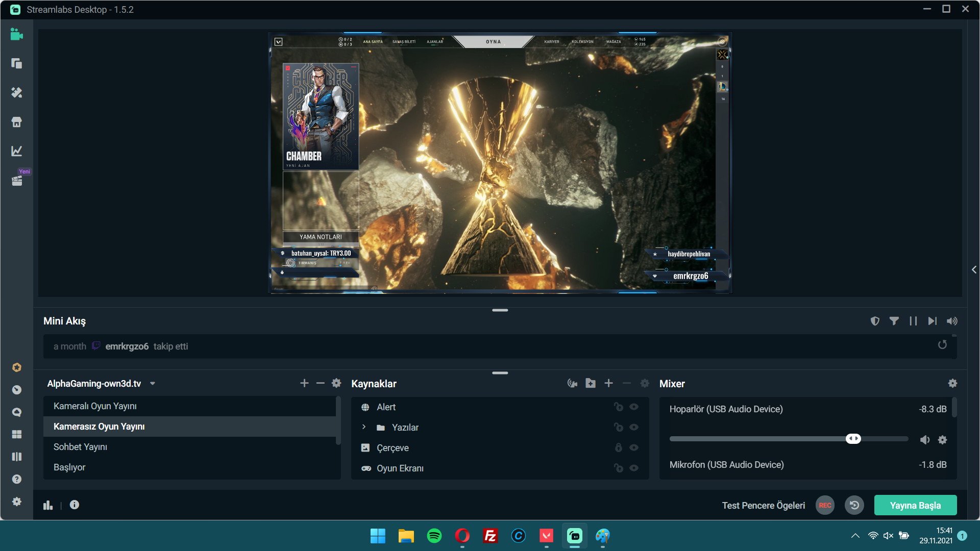Skip the current alert in Mini Akış
980x551 pixels.
pos(933,321)
